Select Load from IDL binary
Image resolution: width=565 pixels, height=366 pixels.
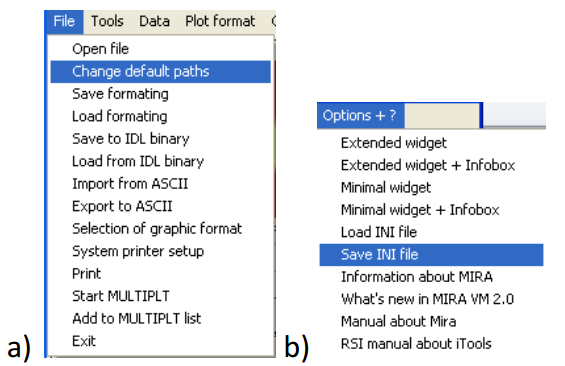160,161
